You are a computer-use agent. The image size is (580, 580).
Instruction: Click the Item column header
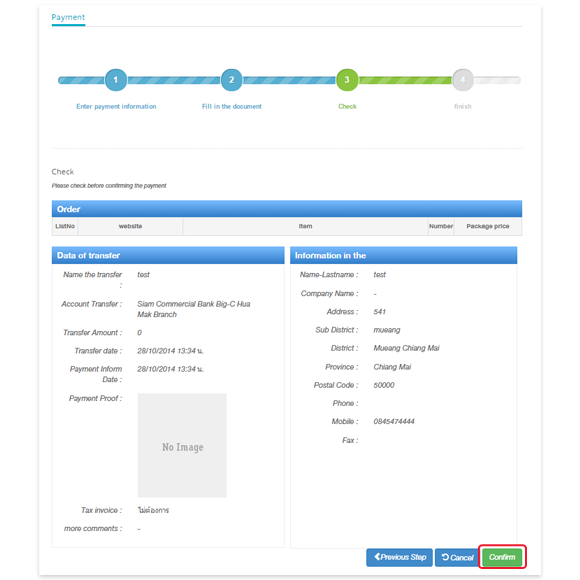click(x=305, y=226)
